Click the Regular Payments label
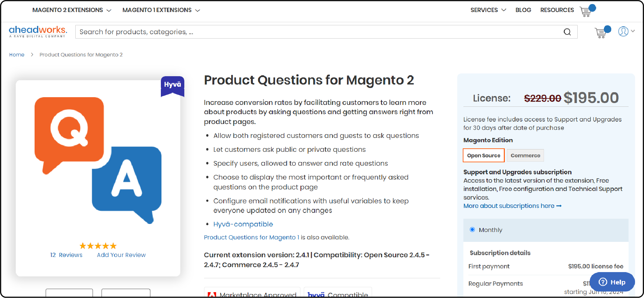 click(495, 284)
